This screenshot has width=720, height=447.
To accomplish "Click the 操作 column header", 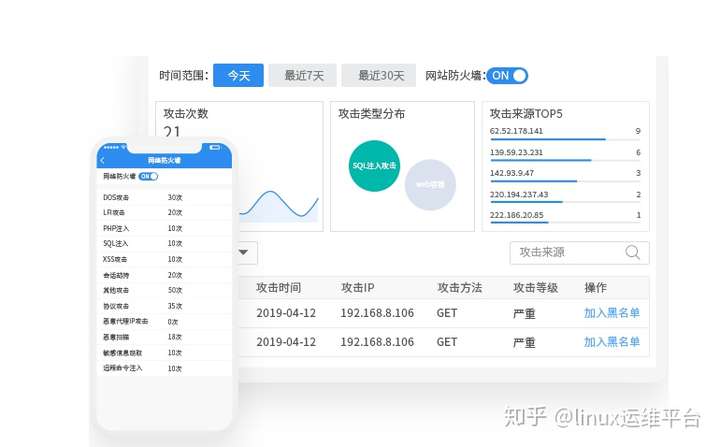I will 595,288.
